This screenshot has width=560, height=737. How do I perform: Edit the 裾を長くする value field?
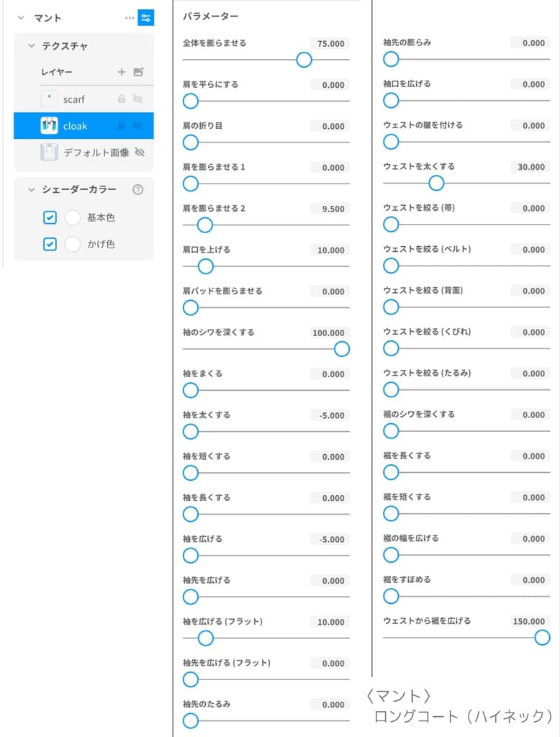click(x=530, y=456)
